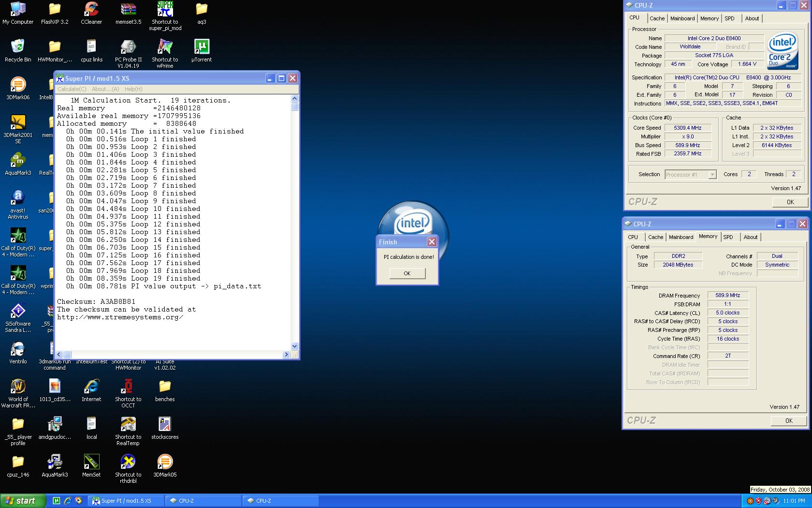
Task: Click the Super PI horizontal scroll right arrow
Action: pyautogui.click(x=286, y=355)
